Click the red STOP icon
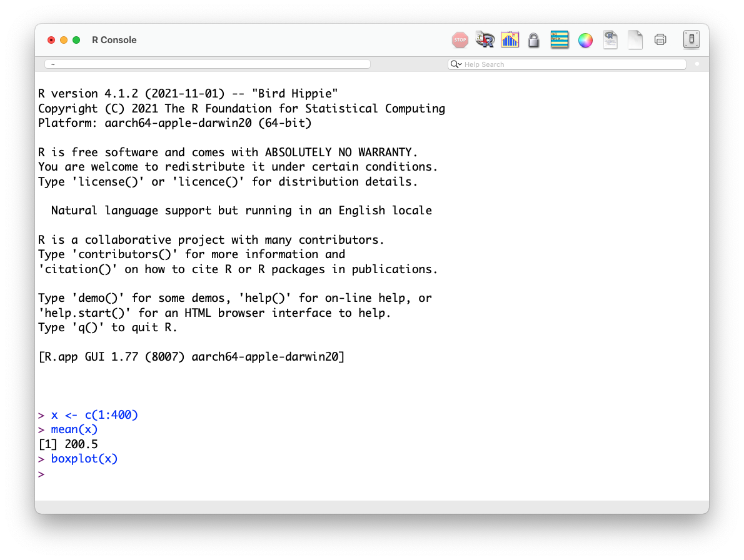This screenshot has height=560, width=744. coord(460,40)
